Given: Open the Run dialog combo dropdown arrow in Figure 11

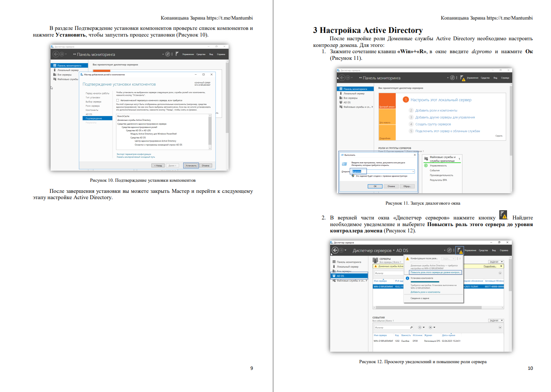Looking at the screenshot, I should [413, 171].
